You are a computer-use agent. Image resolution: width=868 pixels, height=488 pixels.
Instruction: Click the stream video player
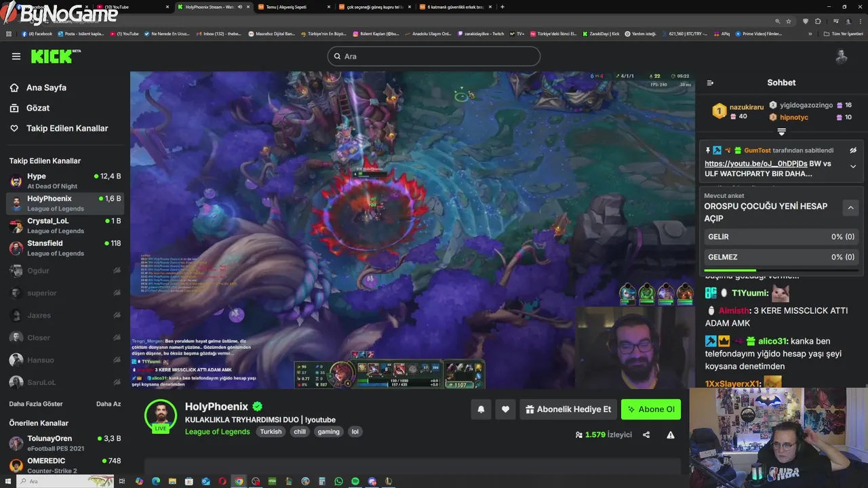(412, 230)
